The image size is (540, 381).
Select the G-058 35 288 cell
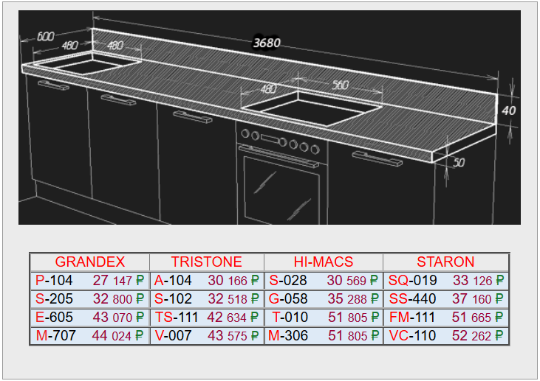point(323,299)
